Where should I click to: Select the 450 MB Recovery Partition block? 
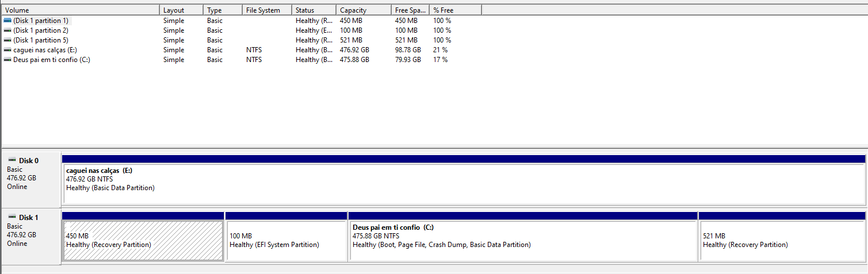point(143,236)
